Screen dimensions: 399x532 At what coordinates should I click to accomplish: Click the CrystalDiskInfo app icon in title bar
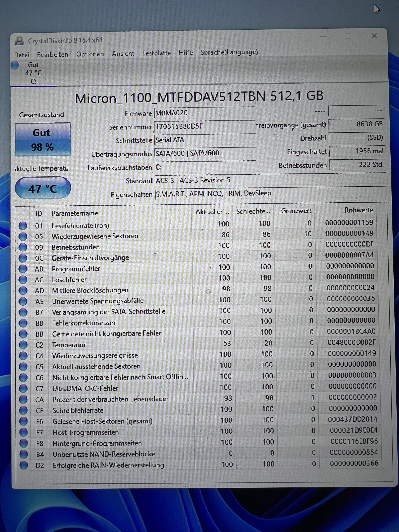tap(19, 41)
